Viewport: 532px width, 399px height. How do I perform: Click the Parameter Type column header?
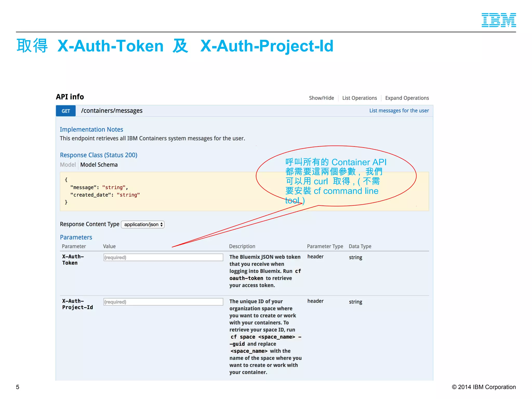pyautogui.click(x=325, y=246)
